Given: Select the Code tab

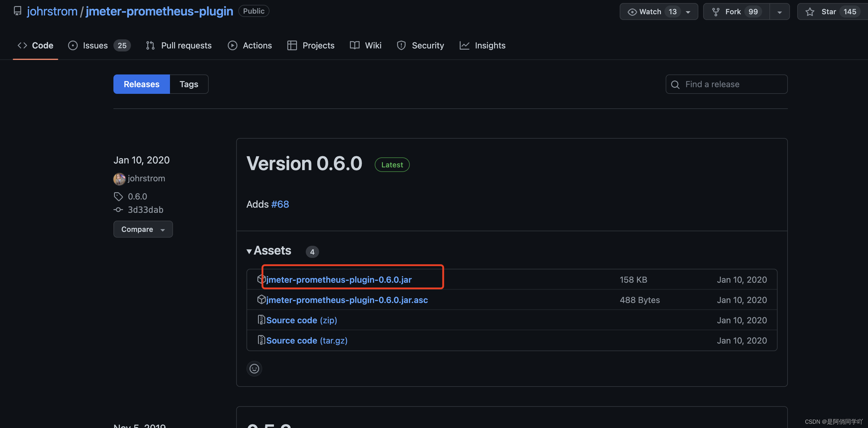Looking at the screenshot, I should [x=35, y=45].
